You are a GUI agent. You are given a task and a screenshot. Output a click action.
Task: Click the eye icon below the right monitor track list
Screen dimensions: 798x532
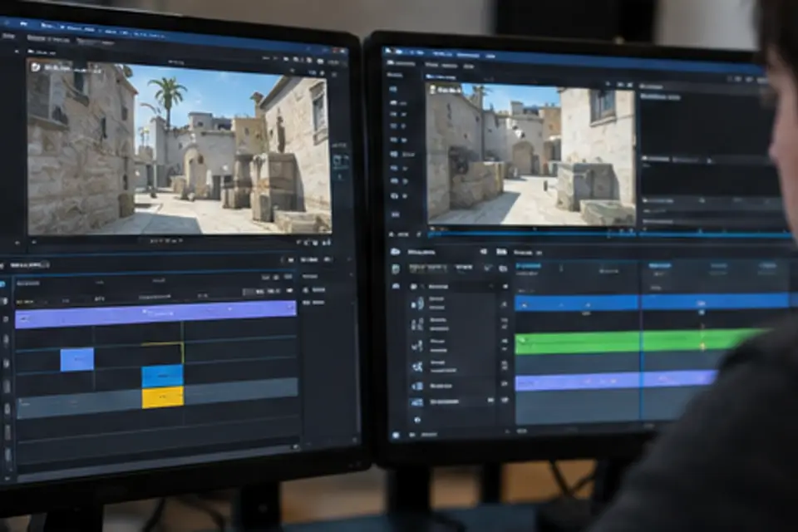417,420
